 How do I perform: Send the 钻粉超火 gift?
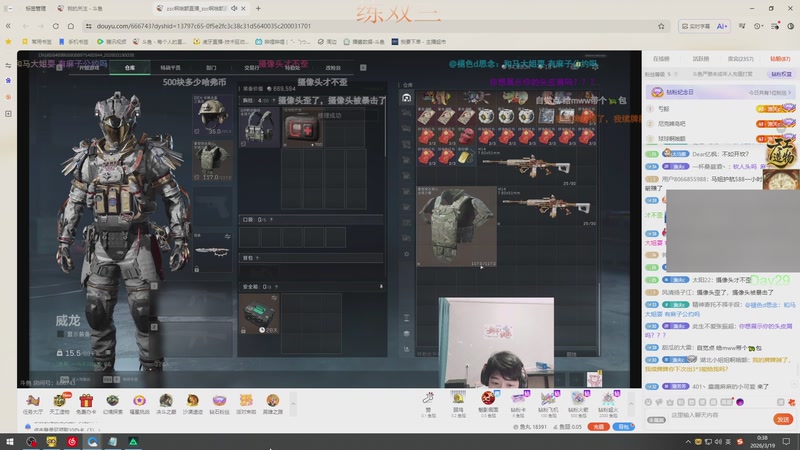click(x=608, y=404)
